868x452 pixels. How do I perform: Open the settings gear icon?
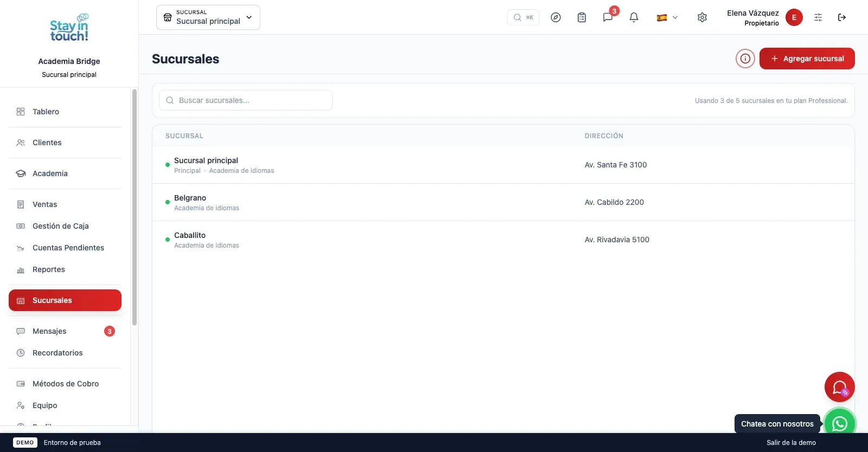click(702, 17)
